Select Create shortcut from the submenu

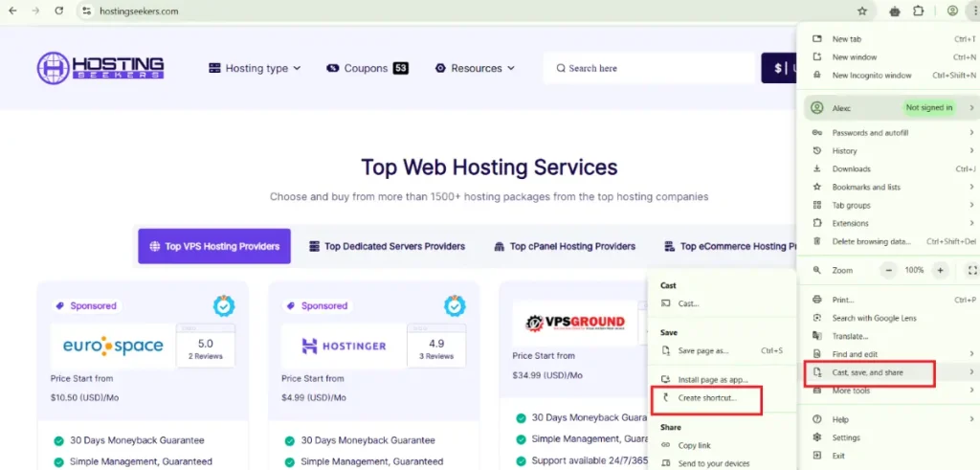pos(707,397)
